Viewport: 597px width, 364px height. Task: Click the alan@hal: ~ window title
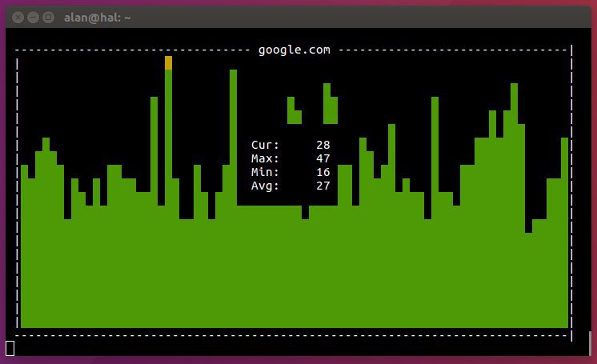coord(97,18)
